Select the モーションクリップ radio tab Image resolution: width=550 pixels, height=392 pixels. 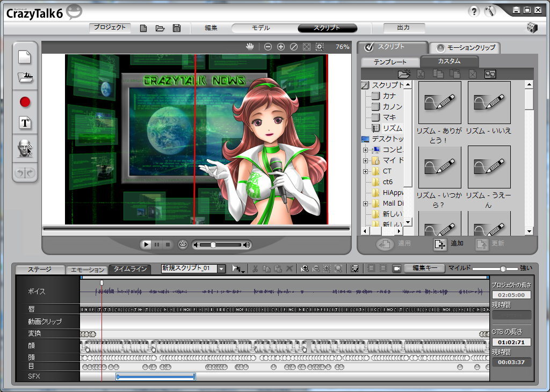click(466, 48)
